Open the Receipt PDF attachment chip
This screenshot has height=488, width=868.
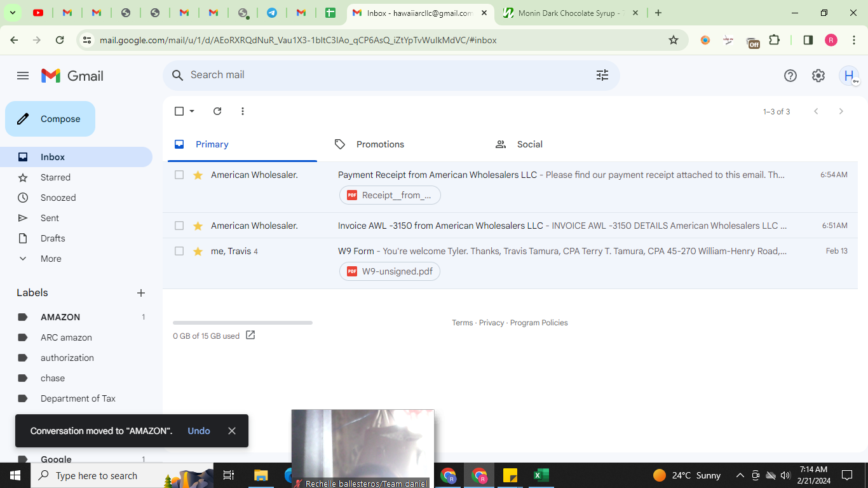click(x=390, y=195)
